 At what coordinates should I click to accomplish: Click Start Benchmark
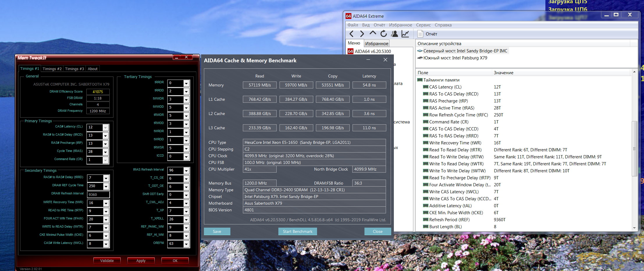[x=298, y=231]
